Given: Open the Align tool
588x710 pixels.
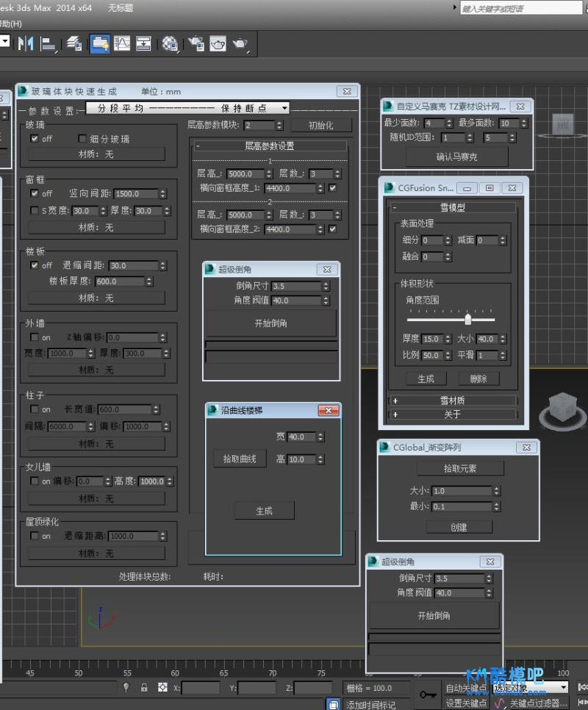Looking at the screenshot, I should pos(49,43).
